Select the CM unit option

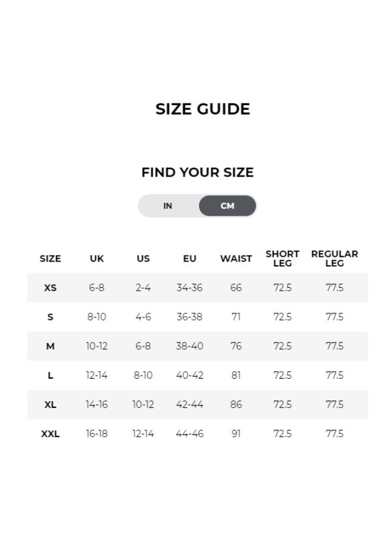click(227, 205)
